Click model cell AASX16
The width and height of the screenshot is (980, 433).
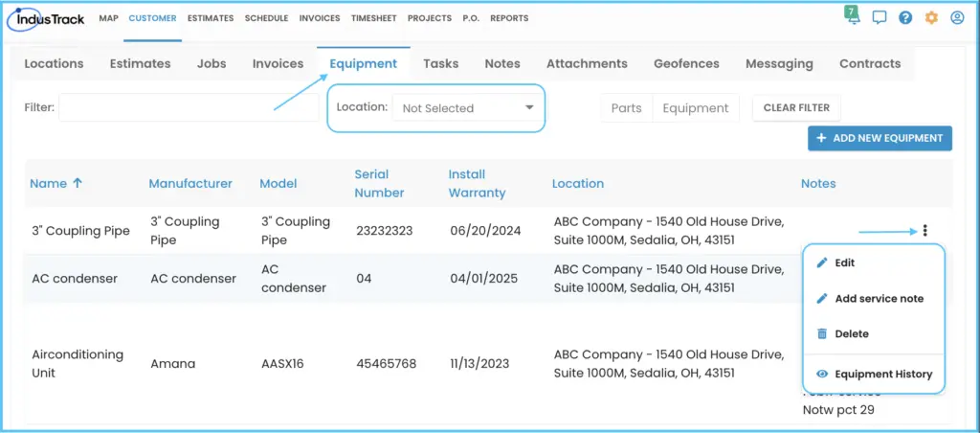[282, 363]
